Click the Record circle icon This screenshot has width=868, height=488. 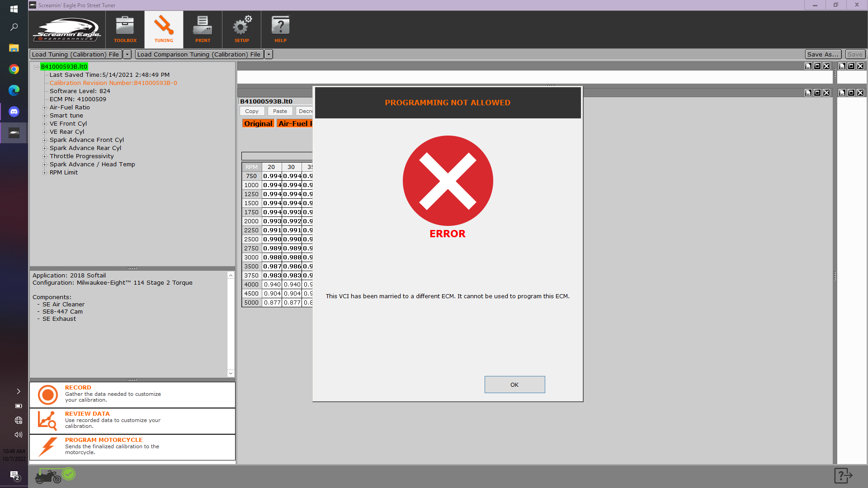point(47,394)
